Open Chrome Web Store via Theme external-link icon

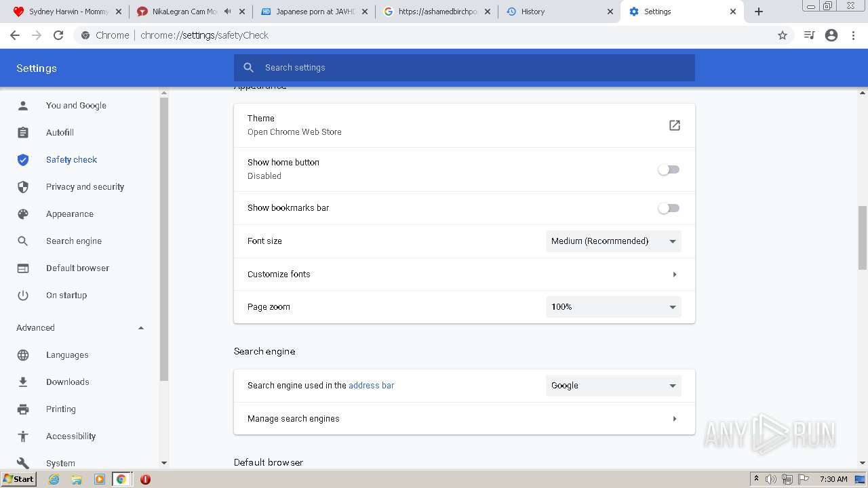[675, 125]
